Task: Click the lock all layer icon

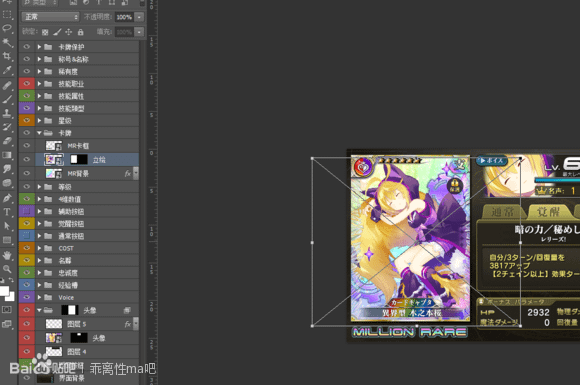Action: pyautogui.click(x=81, y=32)
